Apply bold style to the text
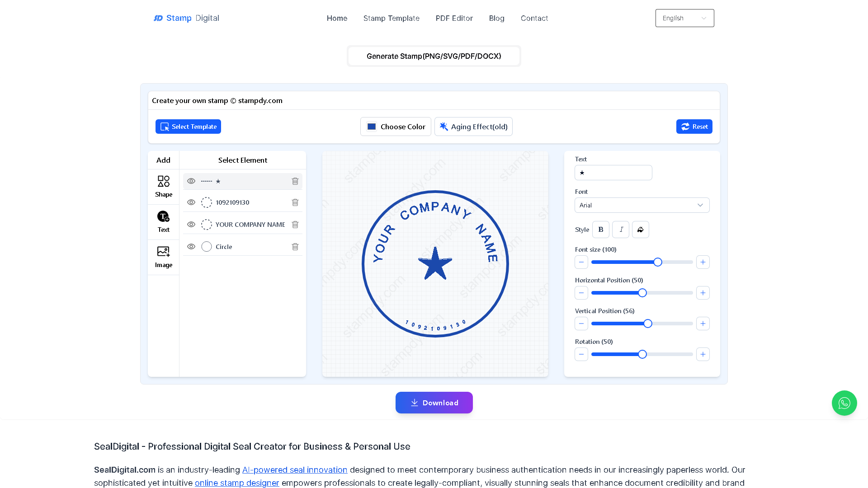868x488 pixels. [x=600, y=230]
